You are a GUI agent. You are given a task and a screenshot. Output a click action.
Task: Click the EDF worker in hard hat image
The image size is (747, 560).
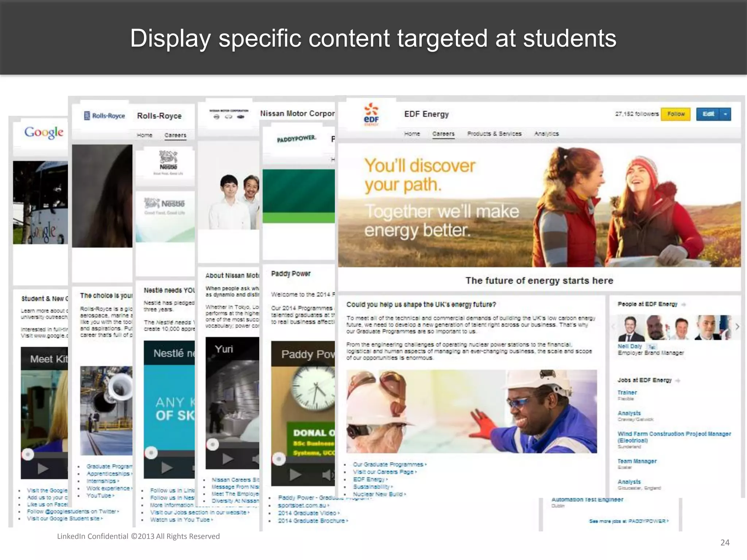point(472,412)
